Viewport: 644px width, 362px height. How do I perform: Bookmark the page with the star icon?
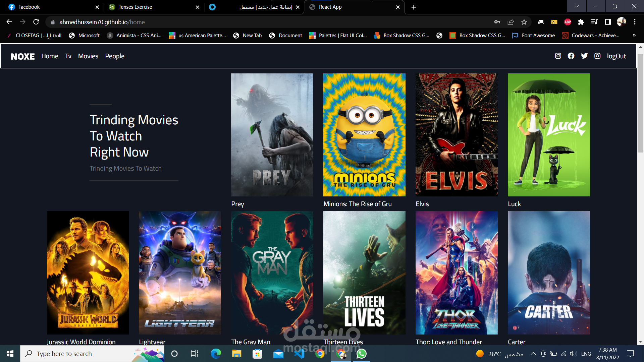(x=524, y=22)
